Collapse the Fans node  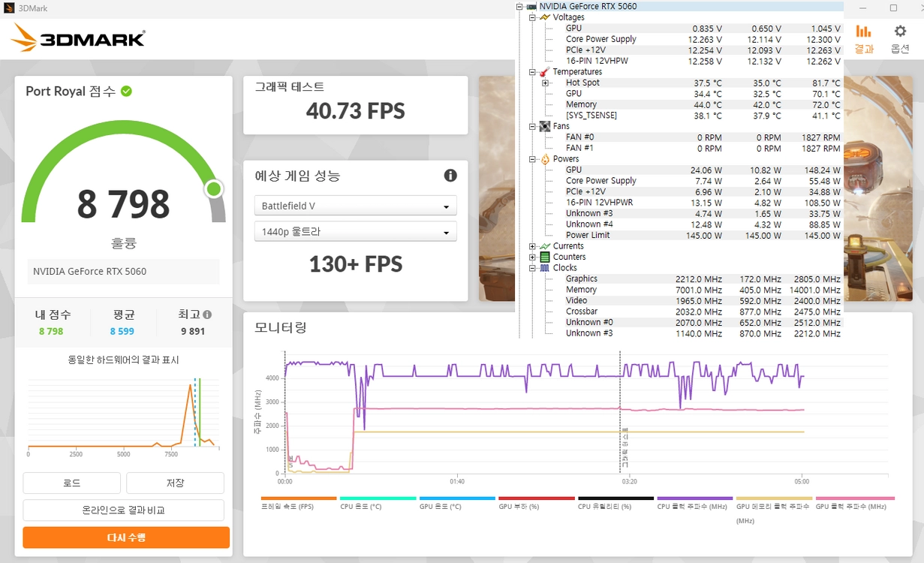click(532, 126)
